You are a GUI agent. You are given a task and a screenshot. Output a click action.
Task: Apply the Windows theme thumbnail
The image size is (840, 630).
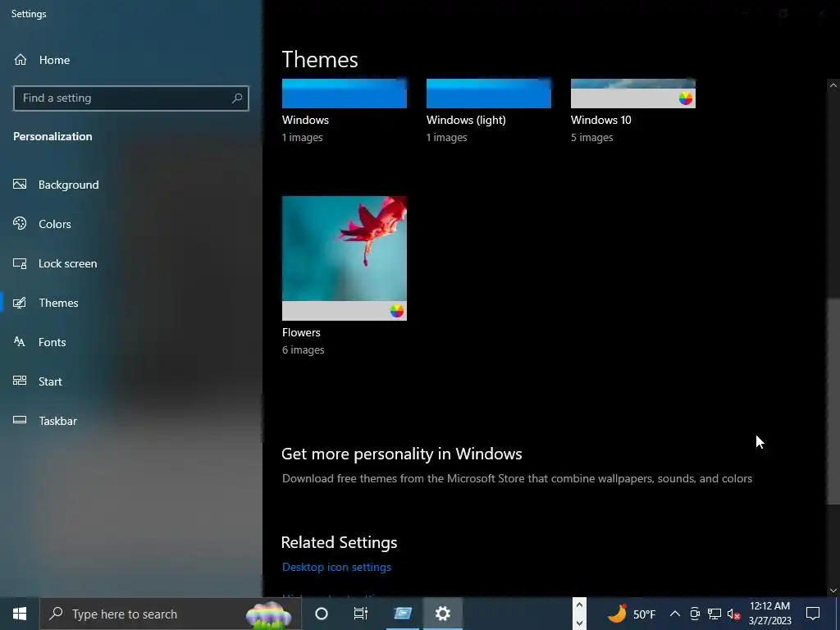coord(344,94)
